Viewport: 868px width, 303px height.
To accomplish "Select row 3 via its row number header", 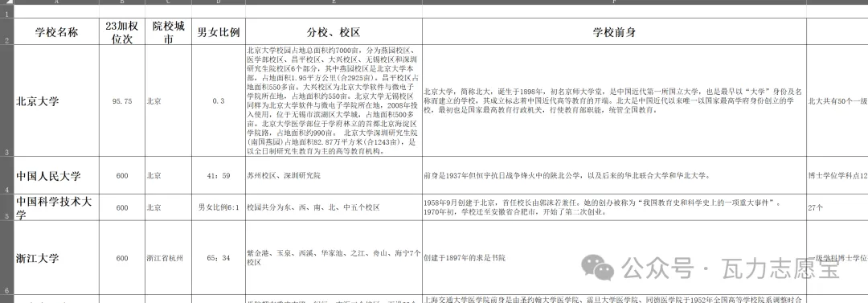I will [6, 101].
